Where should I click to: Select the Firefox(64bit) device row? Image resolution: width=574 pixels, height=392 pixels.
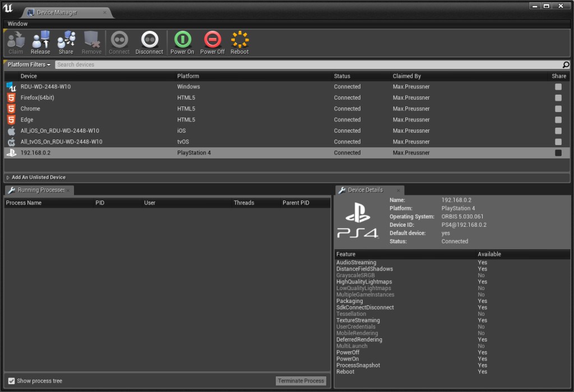click(x=286, y=97)
